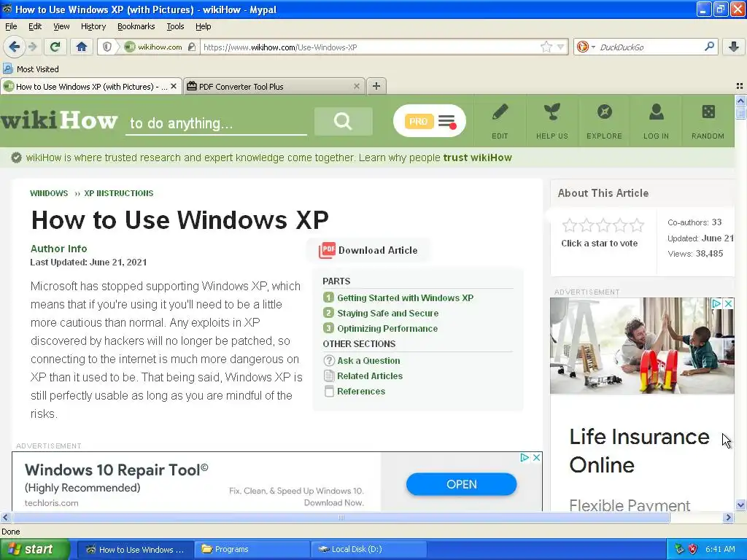Click vertical scrollbar up arrow
Viewport: 747px width, 560px height.
click(x=740, y=101)
